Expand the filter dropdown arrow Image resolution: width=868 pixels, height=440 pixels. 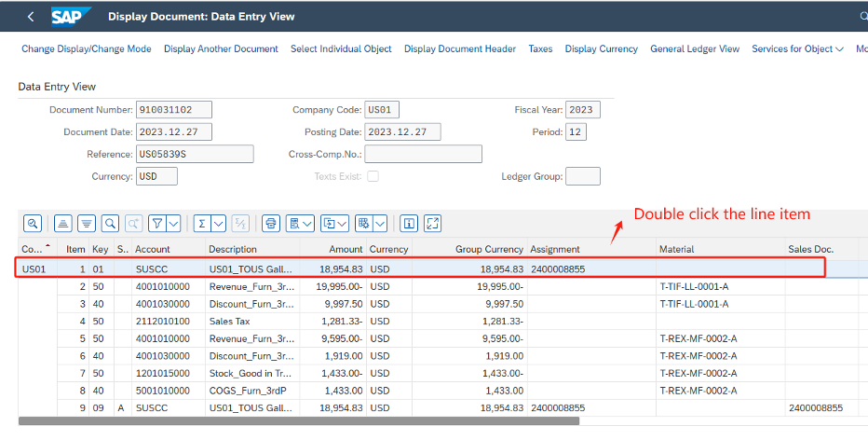[x=174, y=223]
